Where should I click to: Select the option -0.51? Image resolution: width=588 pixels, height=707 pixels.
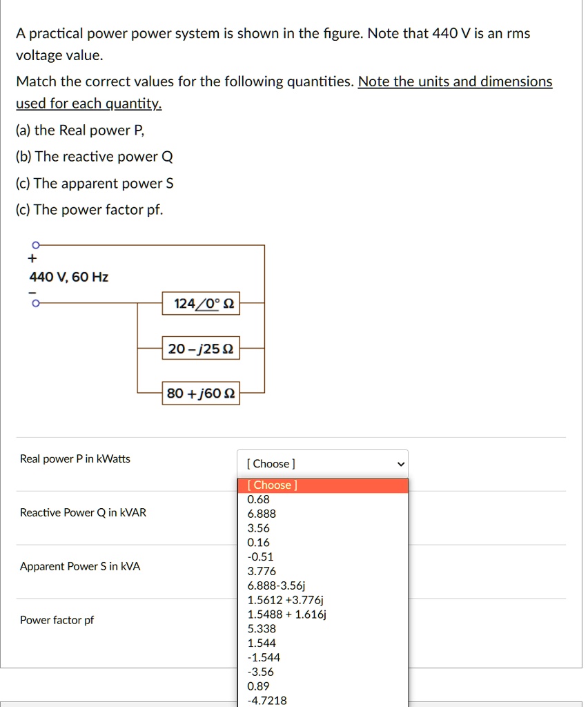257,556
